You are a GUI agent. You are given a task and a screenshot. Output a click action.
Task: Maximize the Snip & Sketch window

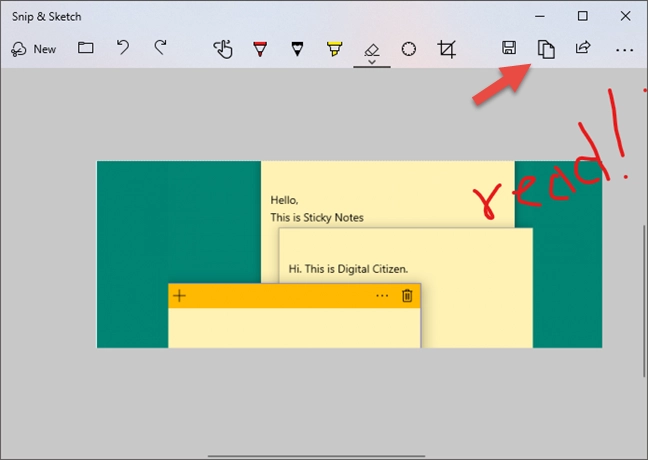[583, 16]
